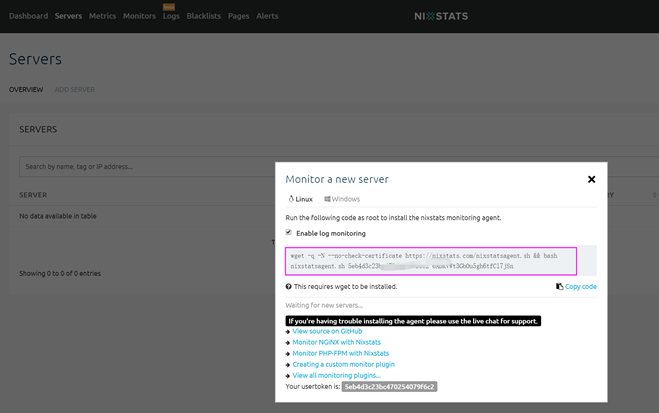
Task: Click the live chat support notice
Action: click(413, 321)
